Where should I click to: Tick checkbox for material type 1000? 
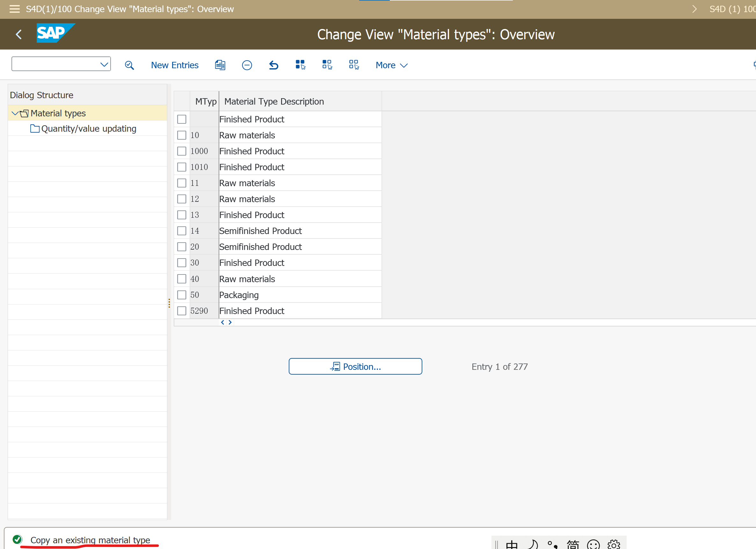pos(182,151)
